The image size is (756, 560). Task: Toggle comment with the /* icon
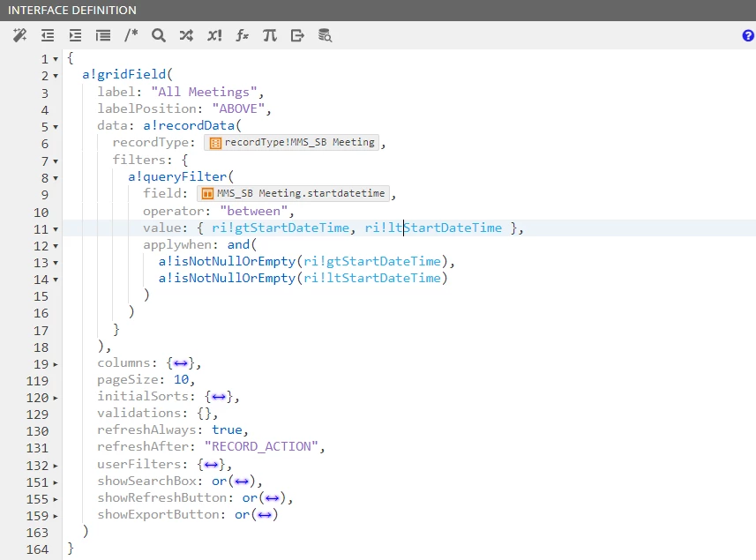pyautogui.click(x=131, y=35)
